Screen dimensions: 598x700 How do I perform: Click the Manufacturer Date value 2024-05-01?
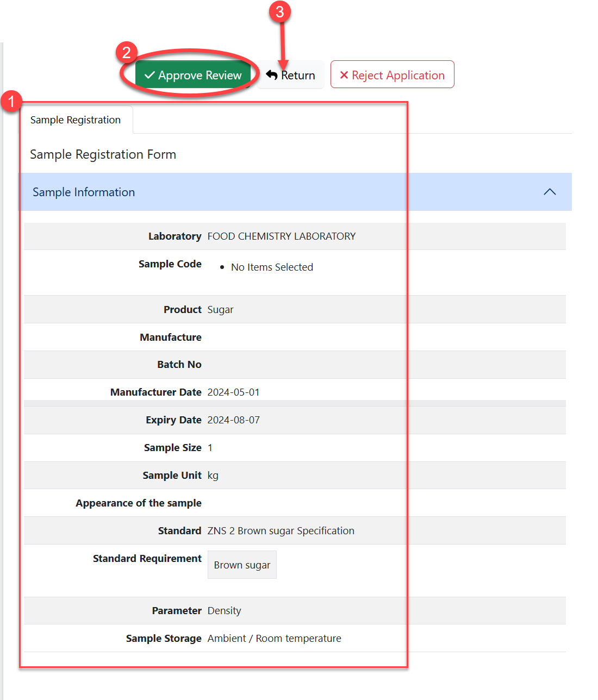[x=233, y=392]
